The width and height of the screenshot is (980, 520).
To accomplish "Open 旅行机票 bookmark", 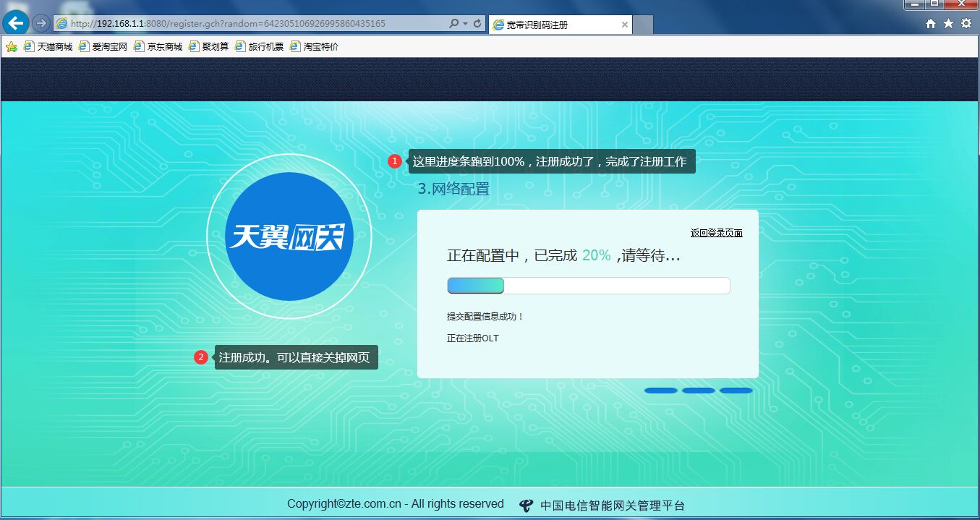I will (x=260, y=47).
